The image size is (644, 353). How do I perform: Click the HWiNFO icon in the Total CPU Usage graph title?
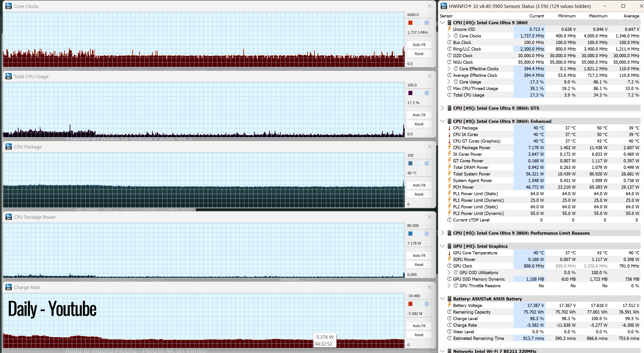point(8,76)
